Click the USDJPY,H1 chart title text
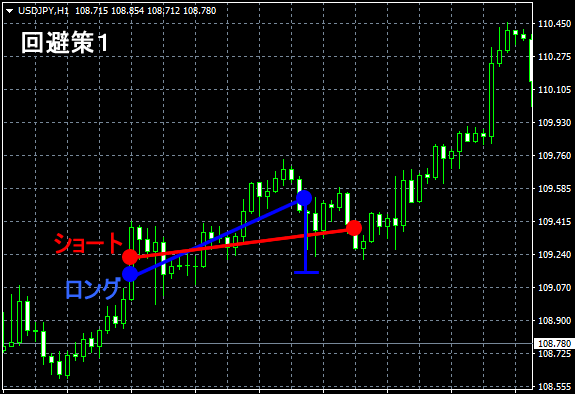Image resolution: width=575 pixels, height=394 pixels. 43,11
